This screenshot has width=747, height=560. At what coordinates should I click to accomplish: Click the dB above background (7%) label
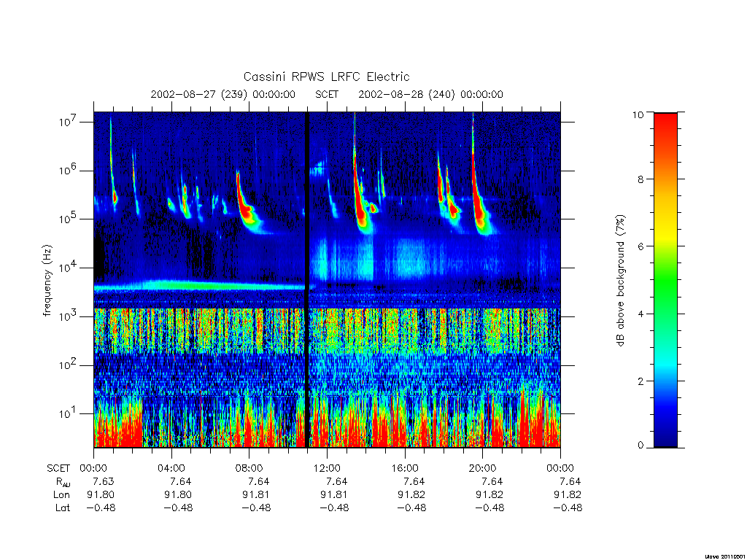point(620,280)
